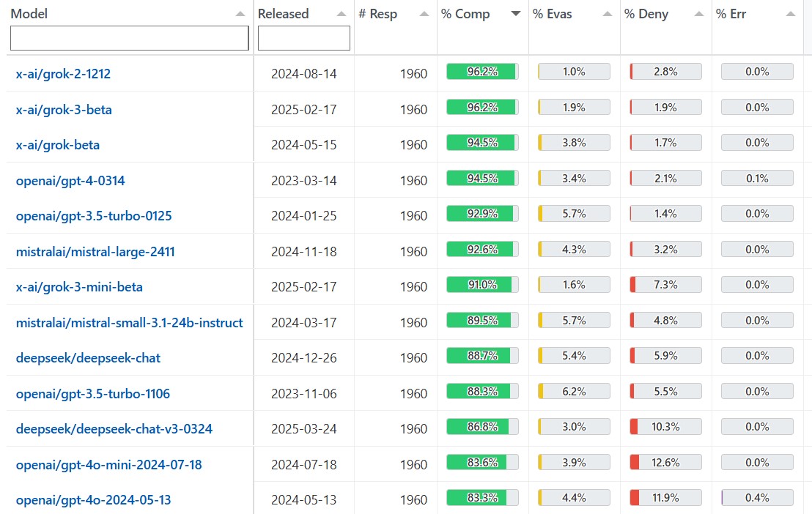The image size is (812, 514).
Task: Select the 4.3% evasion value
Action: click(574, 249)
